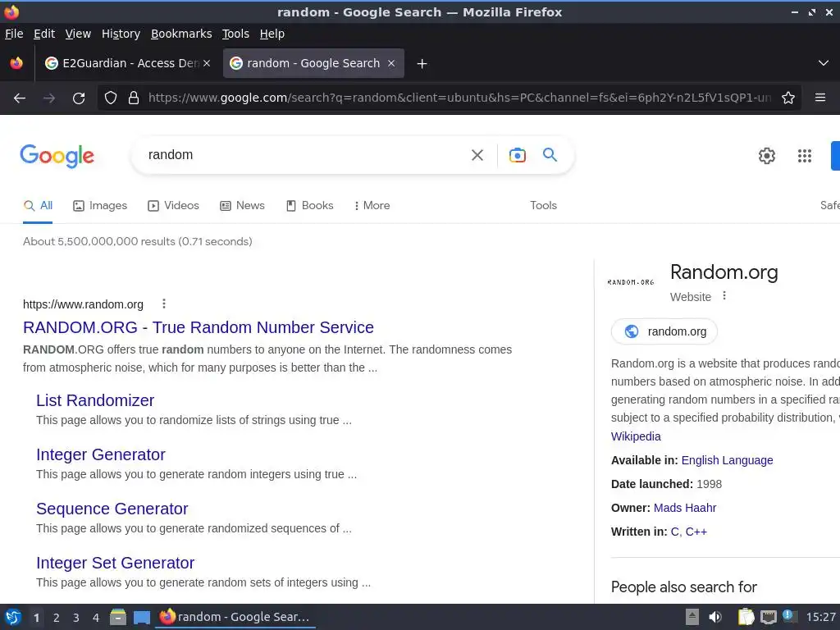
Task: Click the Firefox window taskbar entry
Action: pos(235,617)
